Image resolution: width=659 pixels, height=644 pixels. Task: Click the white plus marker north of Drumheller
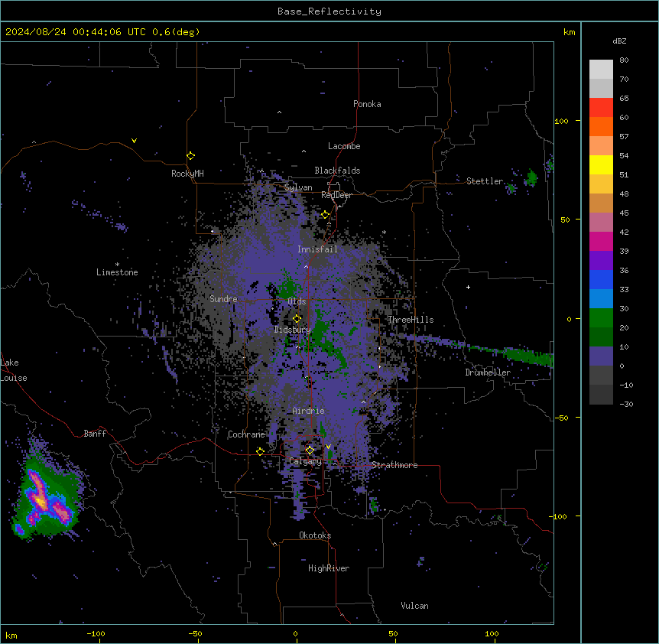[x=468, y=287]
